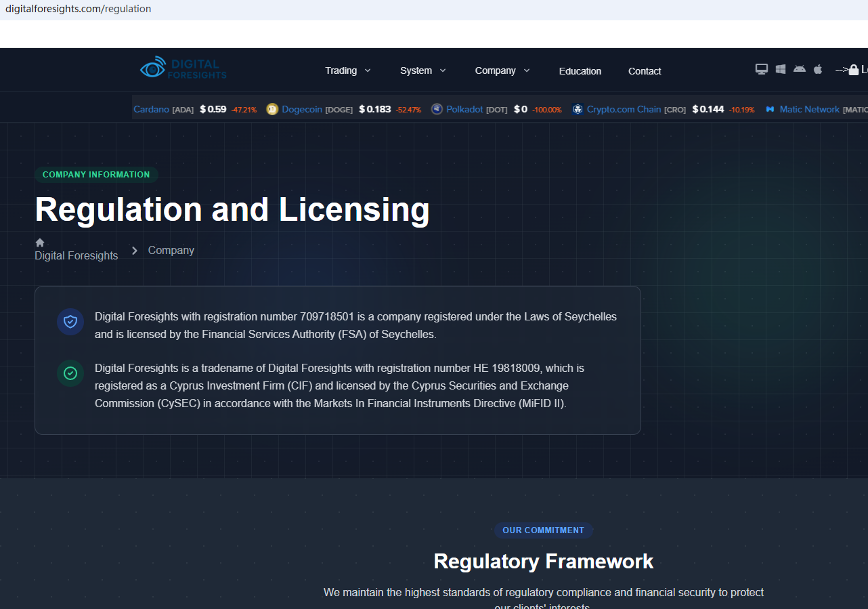Click the desktop monitor platform icon
This screenshot has height=609, width=868.
pos(762,69)
